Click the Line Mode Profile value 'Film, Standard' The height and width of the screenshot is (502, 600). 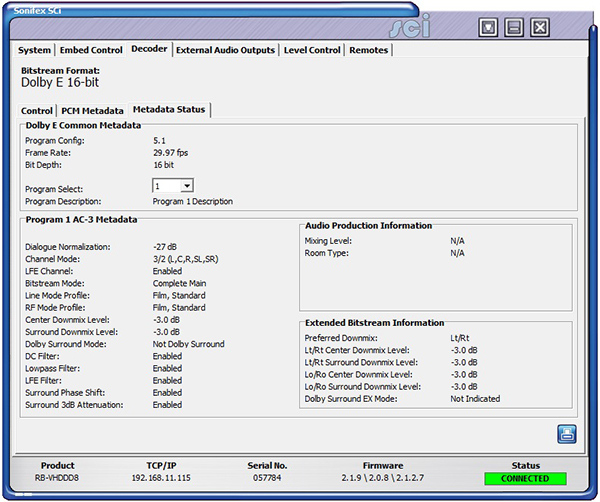179,295
